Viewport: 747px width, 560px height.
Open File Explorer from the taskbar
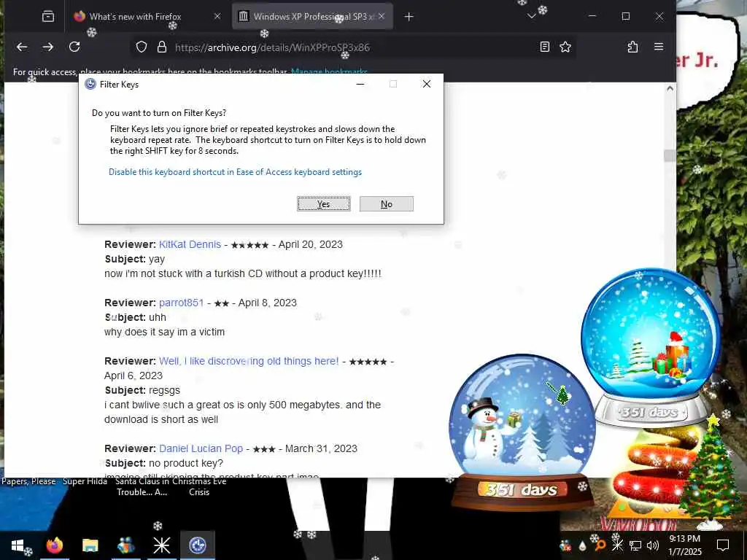coord(90,545)
